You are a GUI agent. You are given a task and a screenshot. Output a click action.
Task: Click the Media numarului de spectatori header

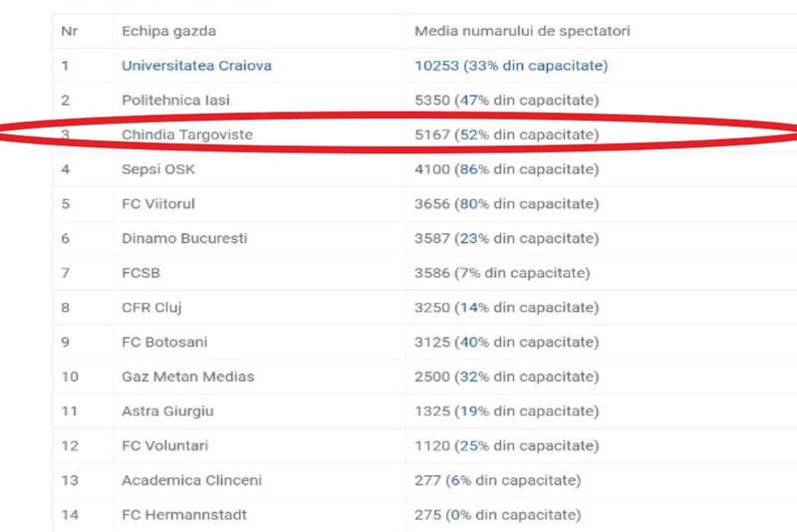(522, 31)
